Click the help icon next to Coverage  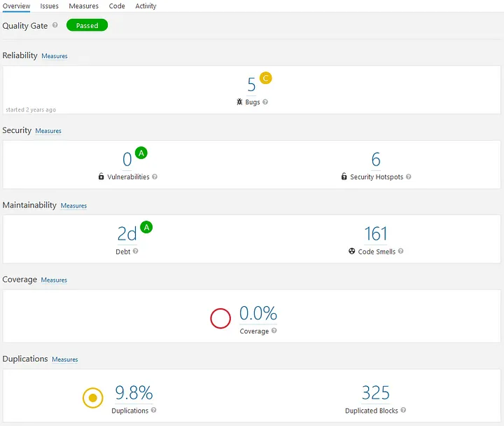pyautogui.click(x=274, y=331)
